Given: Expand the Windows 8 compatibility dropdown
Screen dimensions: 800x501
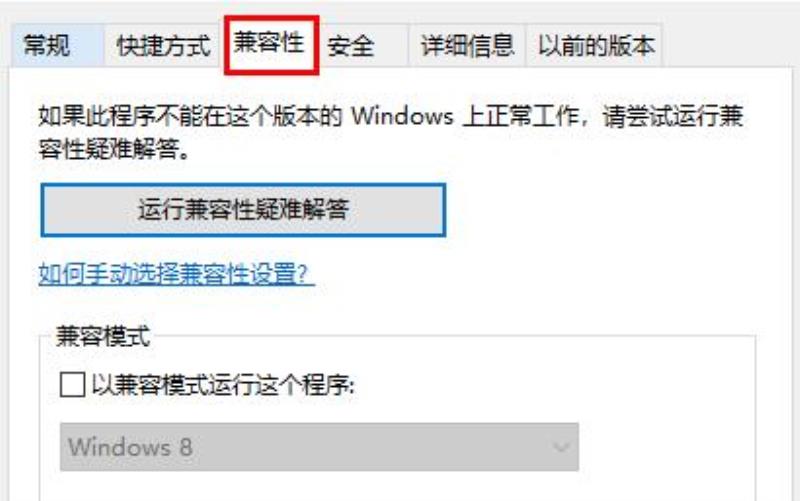Looking at the screenshot, I should click(x=319, y=447).
